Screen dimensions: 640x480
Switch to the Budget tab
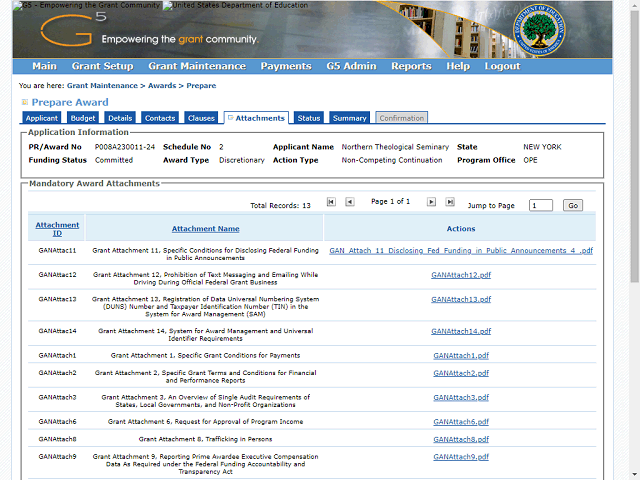point(83,118)
